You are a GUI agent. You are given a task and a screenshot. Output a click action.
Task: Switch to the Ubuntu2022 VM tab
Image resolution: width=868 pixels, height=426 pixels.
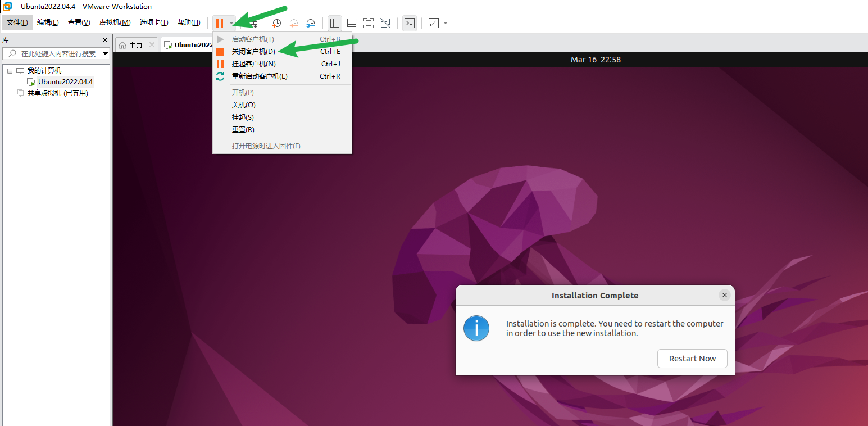point(188,45)
